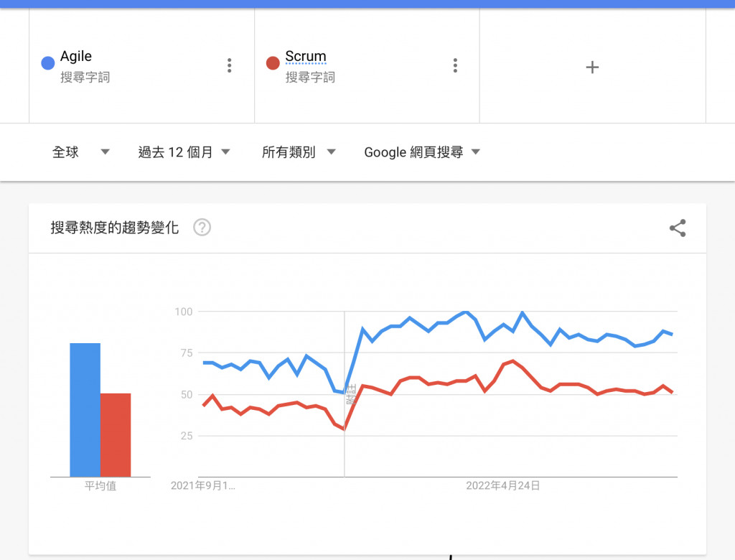Click the red average bar
735x560 pixels.
coord(116,435)
